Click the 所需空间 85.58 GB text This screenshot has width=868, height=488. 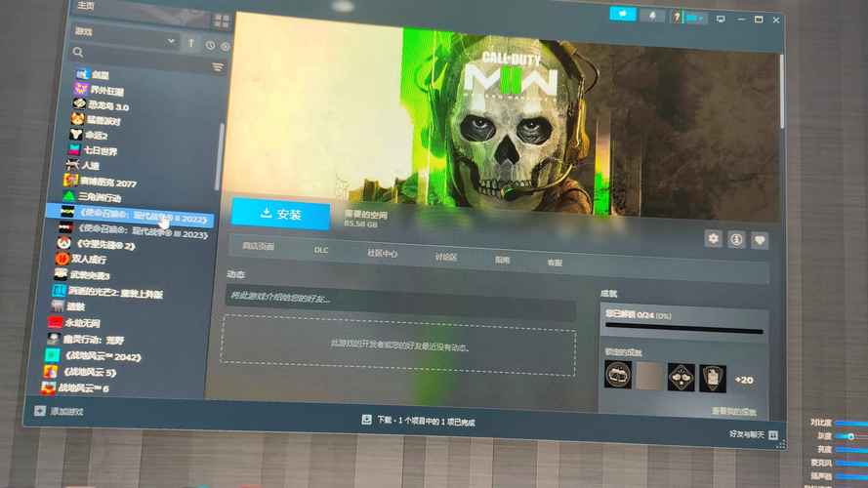point(365,219)
